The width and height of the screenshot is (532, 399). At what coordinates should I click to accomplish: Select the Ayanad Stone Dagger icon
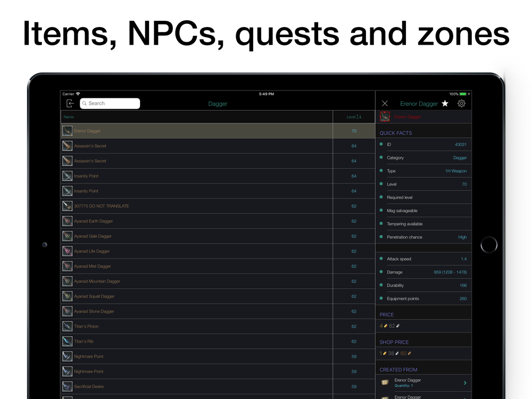67,311
